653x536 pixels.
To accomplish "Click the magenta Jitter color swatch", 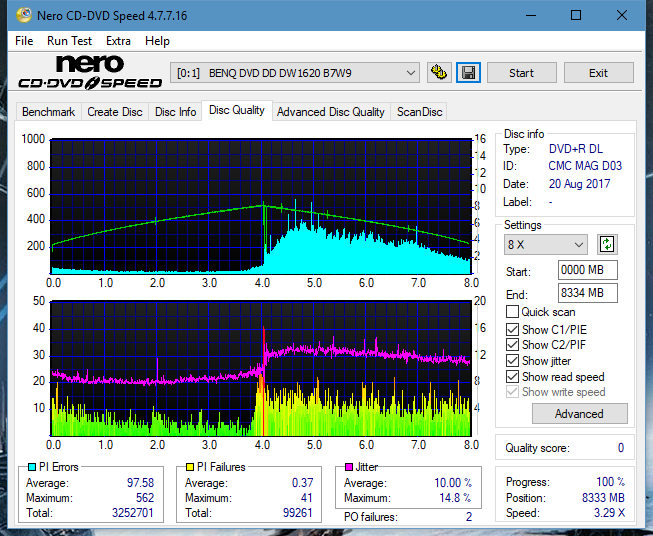I will [349, 467].
